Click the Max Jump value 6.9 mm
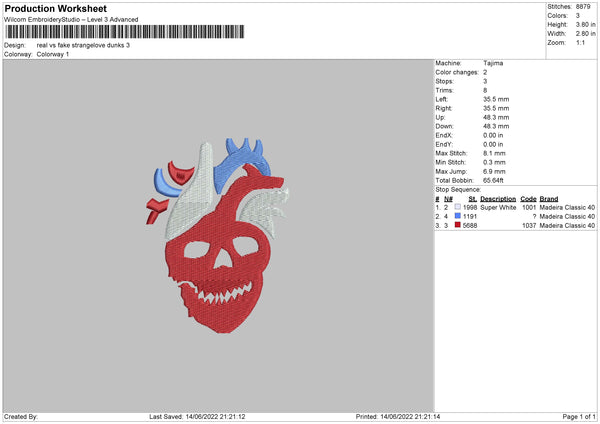 pos(494,171)
